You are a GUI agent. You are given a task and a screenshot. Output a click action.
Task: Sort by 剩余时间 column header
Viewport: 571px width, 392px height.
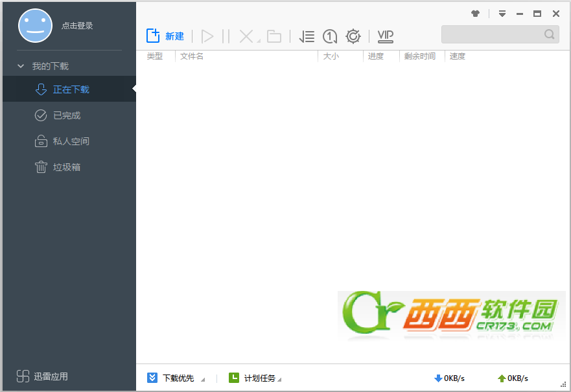[420, 56]
